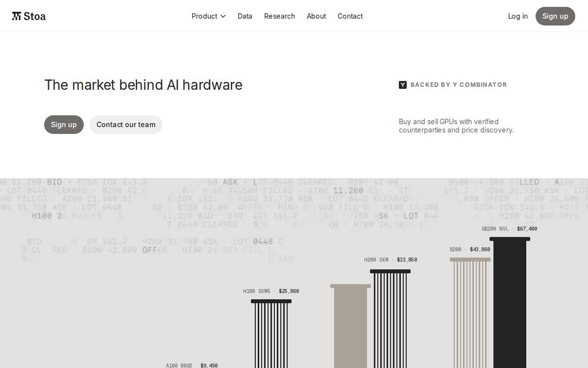Navigate to Contact in header
588x368 pixels.
[x=350, y=16]
